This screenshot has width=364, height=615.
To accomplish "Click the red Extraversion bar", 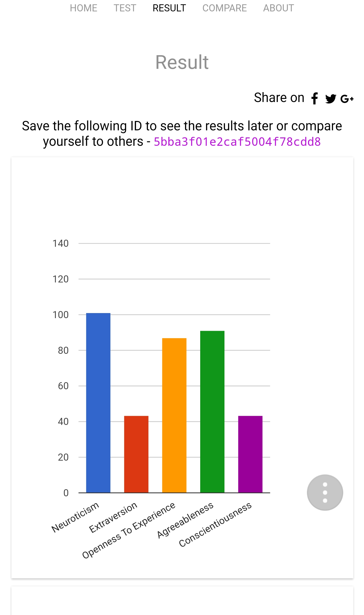I will [136, 454].
